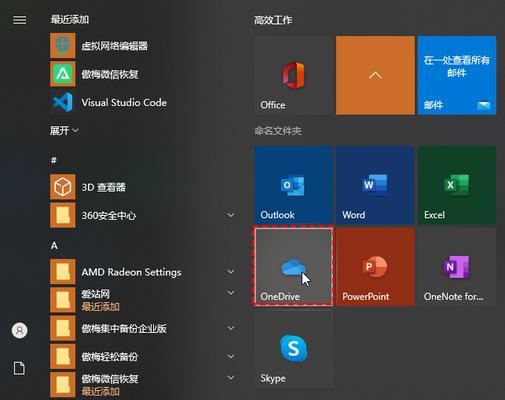
Task: Click the 傲梅轻松备份 text label
Action: pos(110,357)
